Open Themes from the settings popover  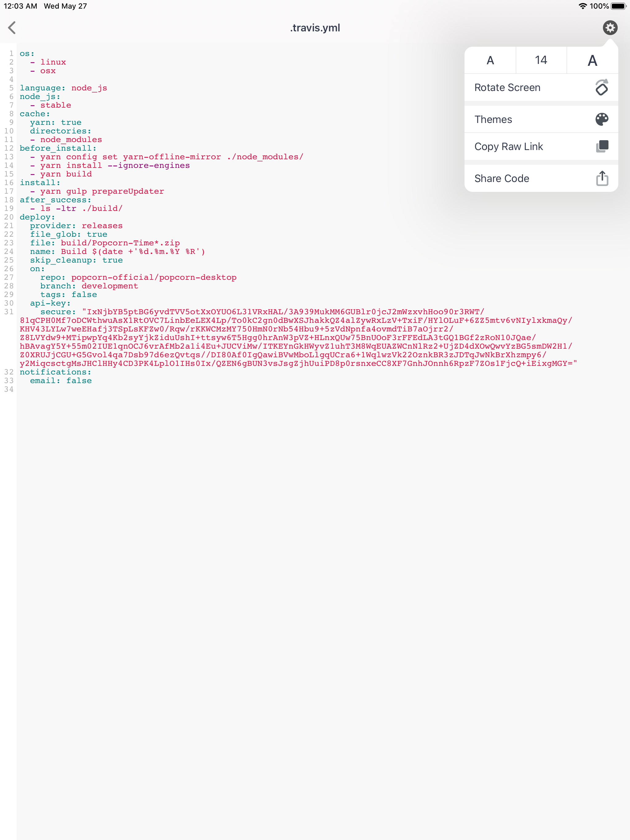493,119
